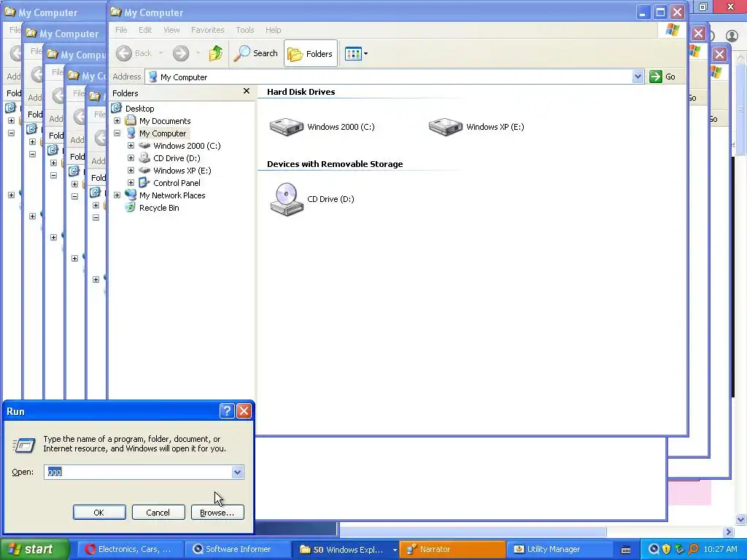The image size is (747, 560).
Task: Select Windows XP (E:) in tree
Action: (x=182, y=171)
